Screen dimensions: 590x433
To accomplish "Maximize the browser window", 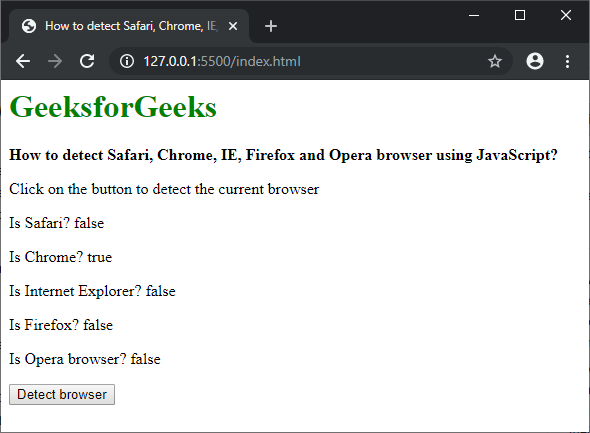I will 520,15.
